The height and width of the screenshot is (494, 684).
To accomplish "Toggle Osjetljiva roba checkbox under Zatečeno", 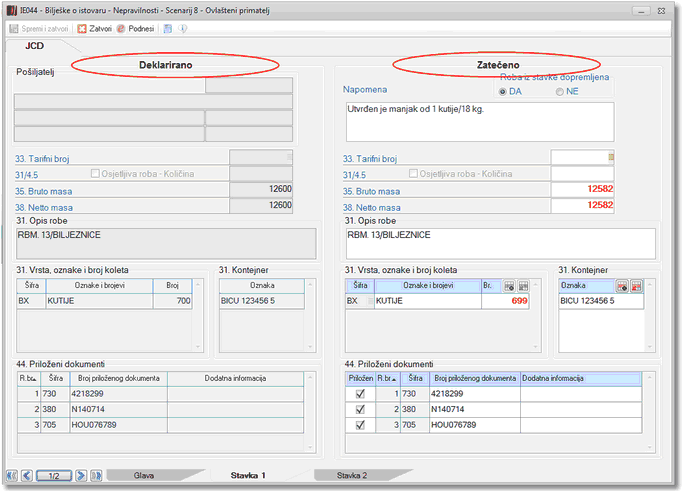I will pos(413,173).
